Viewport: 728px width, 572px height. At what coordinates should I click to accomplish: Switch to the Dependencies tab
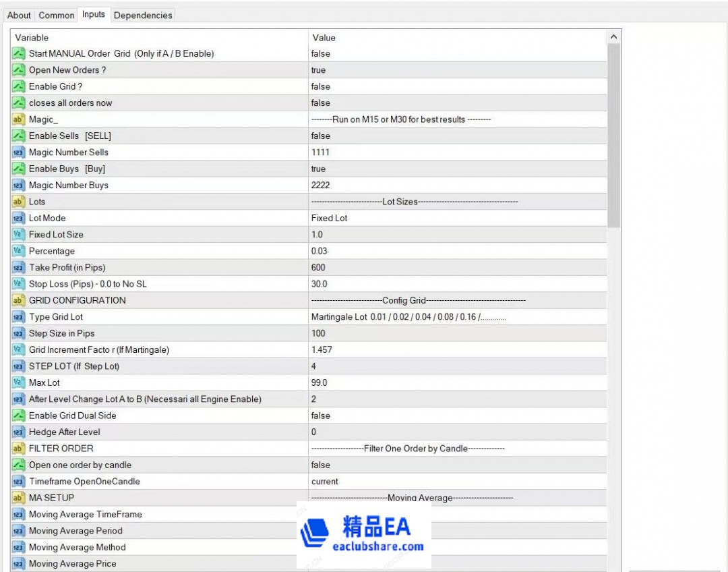pos(143,15)
